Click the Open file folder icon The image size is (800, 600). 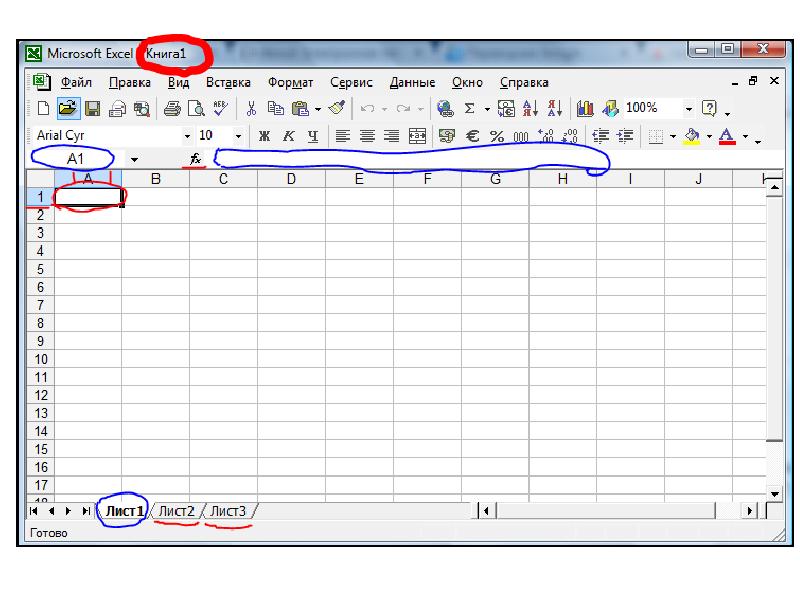(67, 108)
